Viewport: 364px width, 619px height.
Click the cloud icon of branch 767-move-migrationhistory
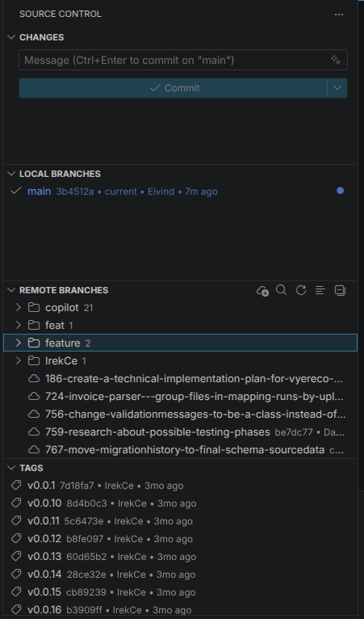click(x=34, y=449)
